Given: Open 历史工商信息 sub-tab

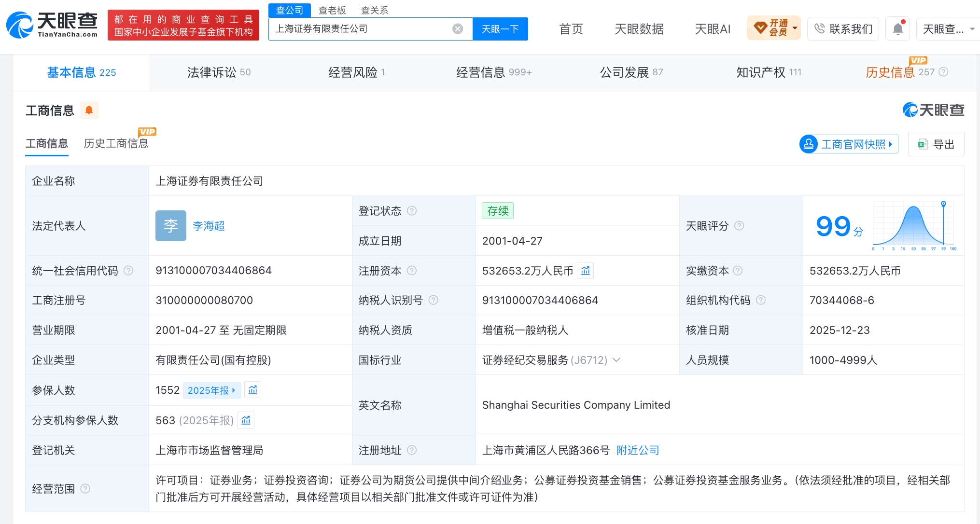Looking at the screenshot, I should click(x=116, y=143).
